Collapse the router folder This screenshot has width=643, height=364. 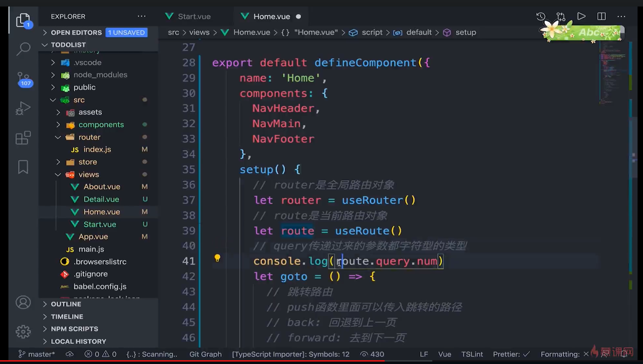click(89, 137)
